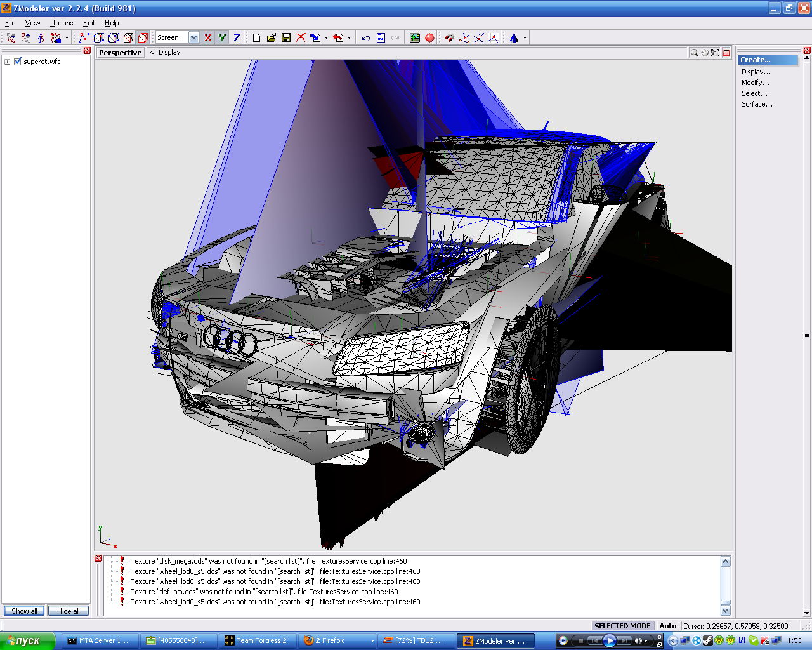Expand the Create... command group
Viewport: 812px width, 650px height.
(768, 60)
